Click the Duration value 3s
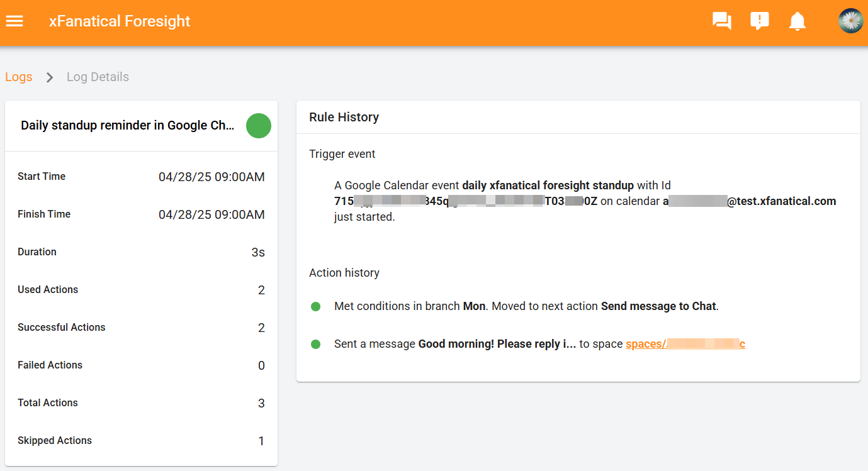 258,252
